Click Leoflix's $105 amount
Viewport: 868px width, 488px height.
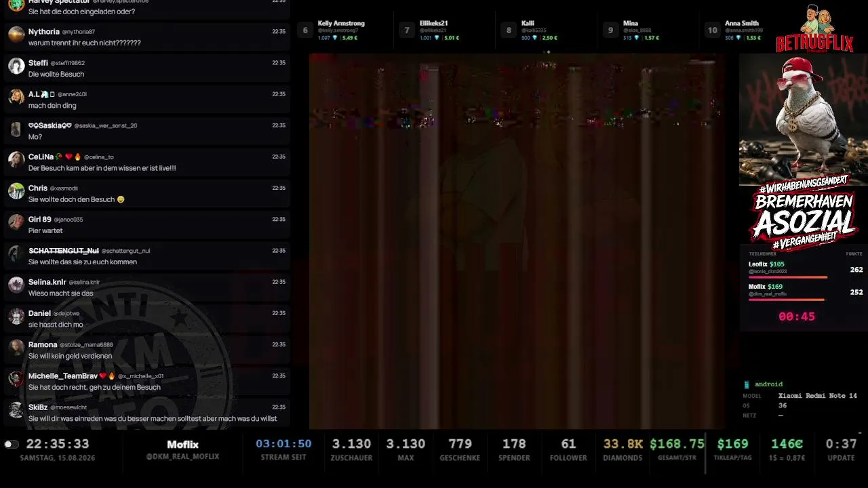(x=776, y=264)
